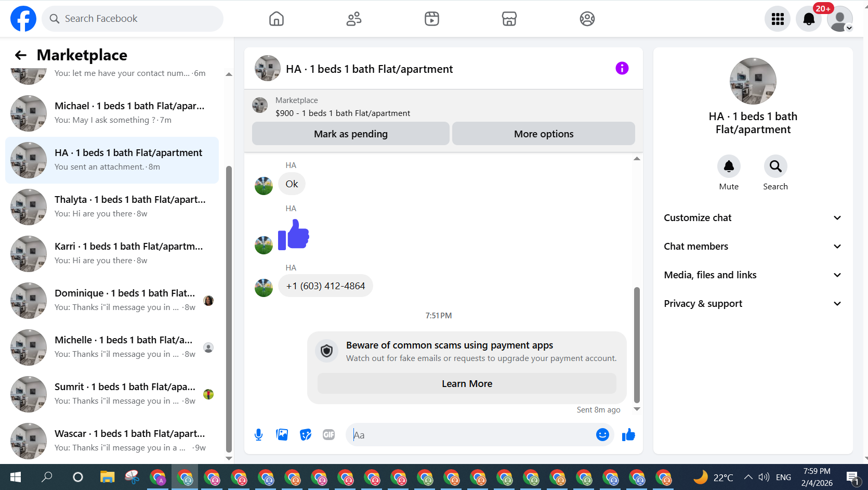This screenshot has width=868, height=490.
Task: Open Windows taskbar search
Action: coord(47,477)
